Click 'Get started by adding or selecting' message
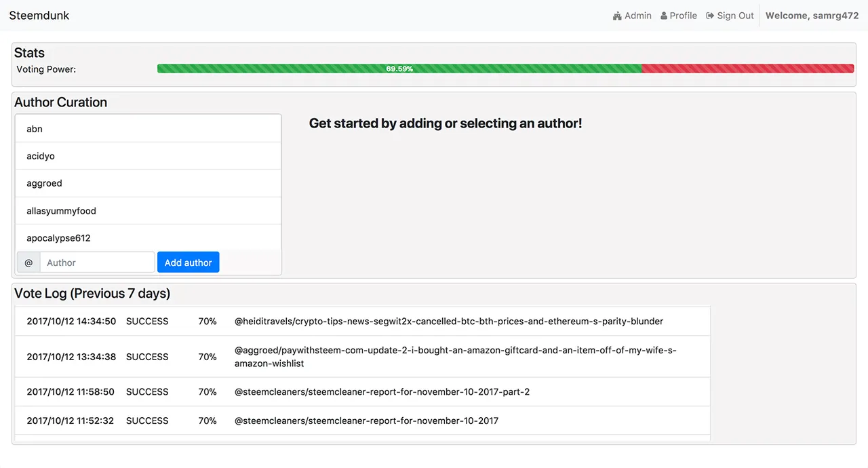The image size is (868, 468). coord(446,123)
